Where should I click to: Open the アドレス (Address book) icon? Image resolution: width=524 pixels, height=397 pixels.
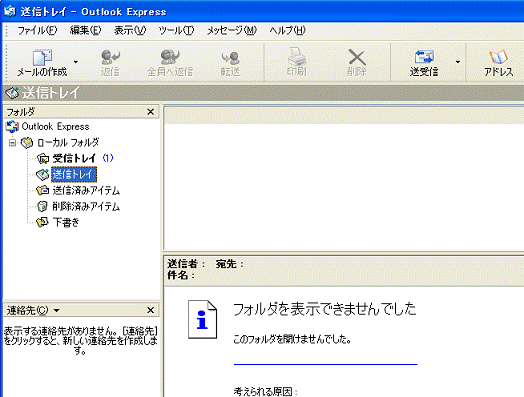coord(499,57)
